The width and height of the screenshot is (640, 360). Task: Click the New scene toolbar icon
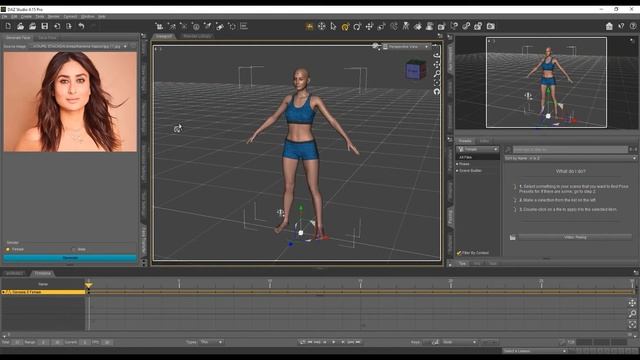coord(8,26)
